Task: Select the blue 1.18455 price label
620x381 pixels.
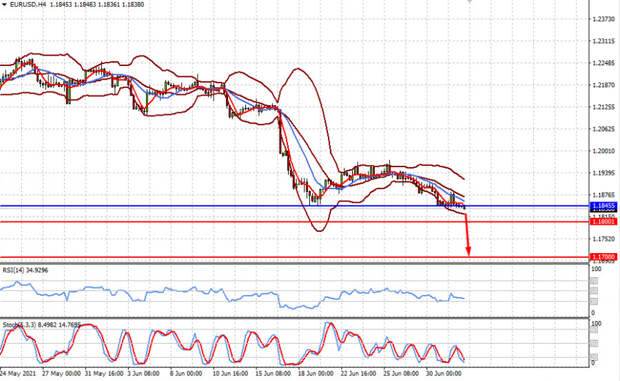Action: (603, 206)
